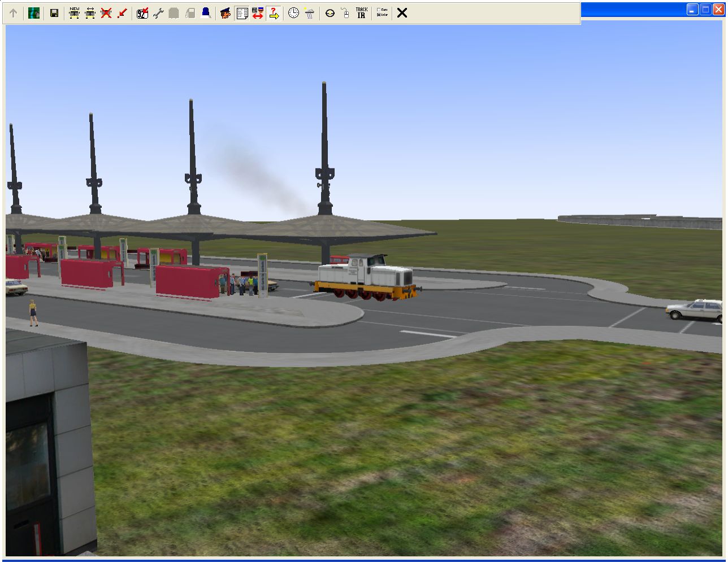Click the red diagonal arrow icon

[x=122, y=13]
